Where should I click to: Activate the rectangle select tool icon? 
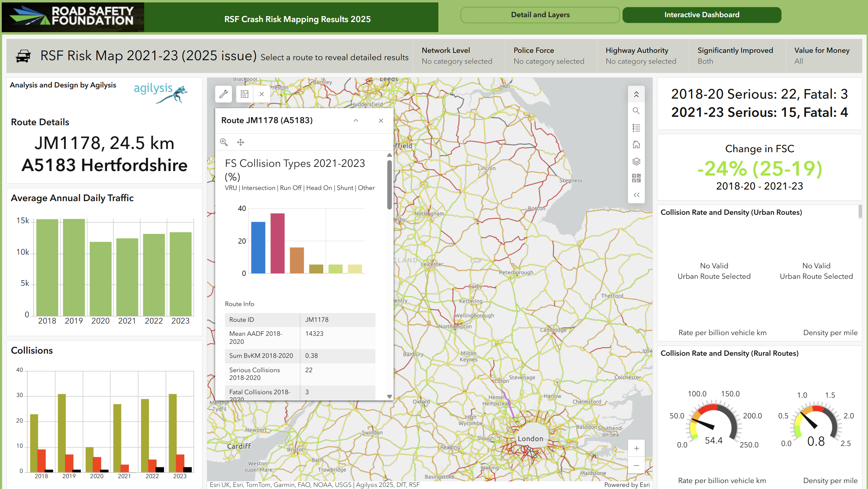click(x=245, y=94)
